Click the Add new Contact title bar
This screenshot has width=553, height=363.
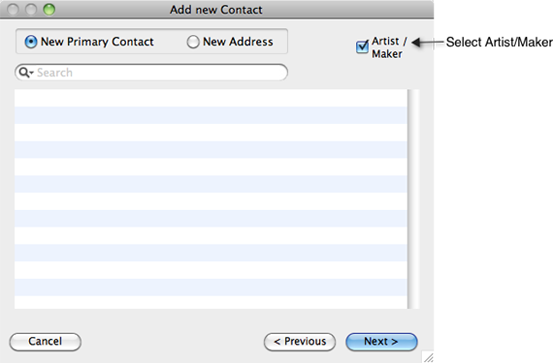216,10
